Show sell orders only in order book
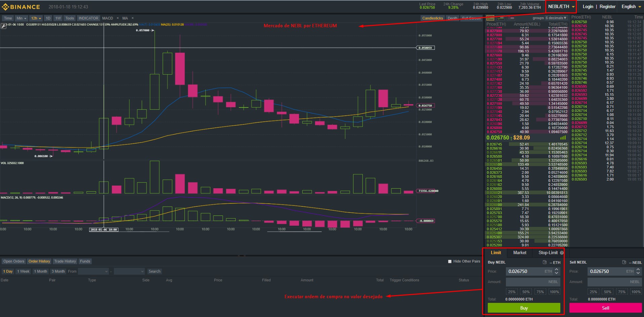Image resolution: width=644 pixels, height=317 pixels. pos(511,18)
